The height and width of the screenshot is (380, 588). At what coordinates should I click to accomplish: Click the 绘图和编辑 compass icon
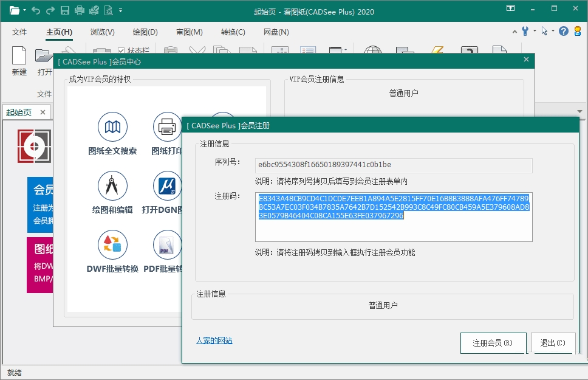[112, 185]
